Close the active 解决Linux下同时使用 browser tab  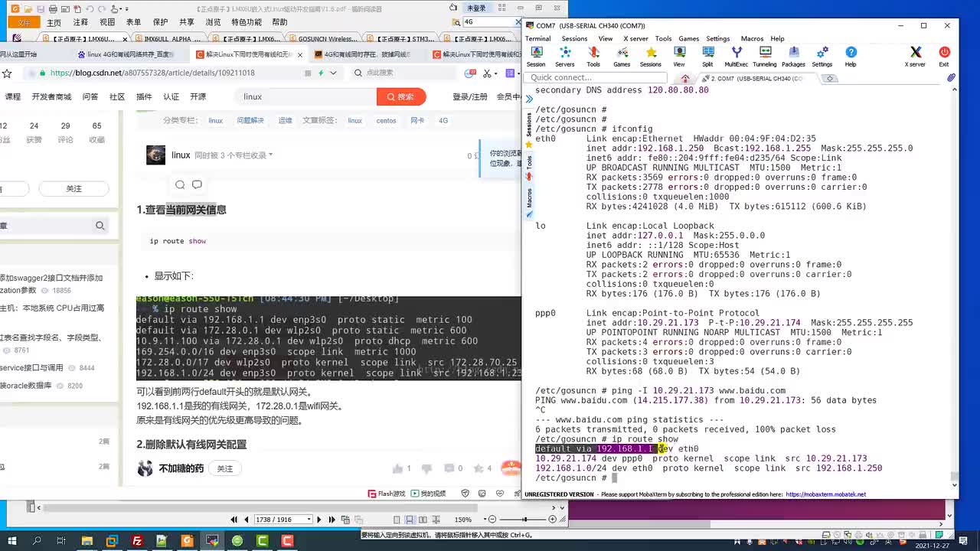[299, 54]
